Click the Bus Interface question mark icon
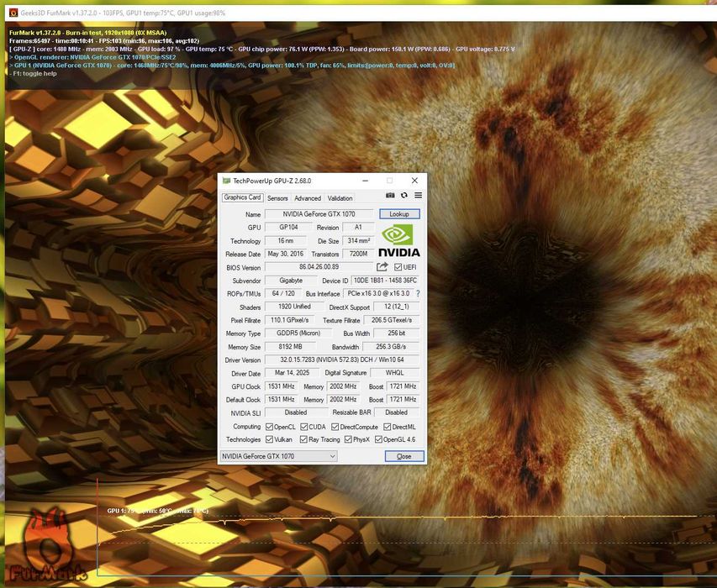Image resolution: width=717 pixels, height=588 pixels. point(418,294)
